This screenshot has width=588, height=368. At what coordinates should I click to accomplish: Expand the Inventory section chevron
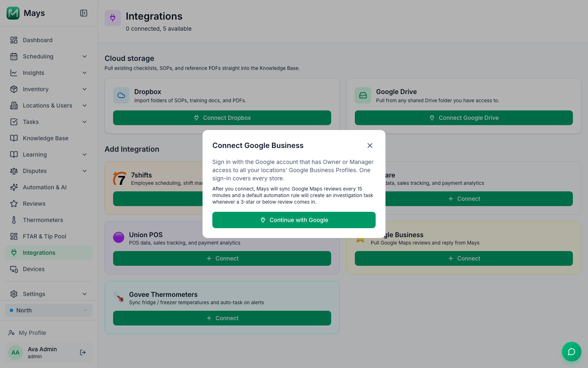click(x=85, y=89)
